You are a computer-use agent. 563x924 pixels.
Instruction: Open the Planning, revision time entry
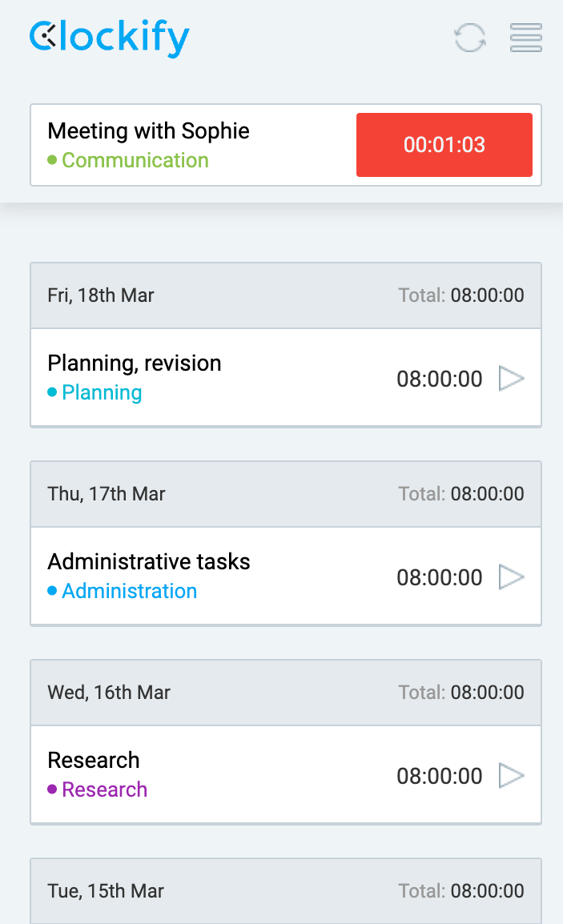coord(135,363)
